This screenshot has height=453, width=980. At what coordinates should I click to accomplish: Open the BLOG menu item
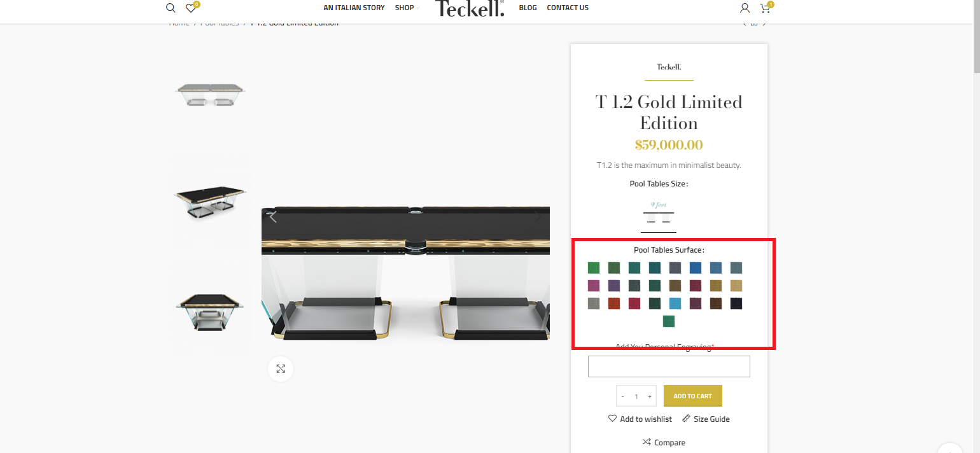[528, 8]
